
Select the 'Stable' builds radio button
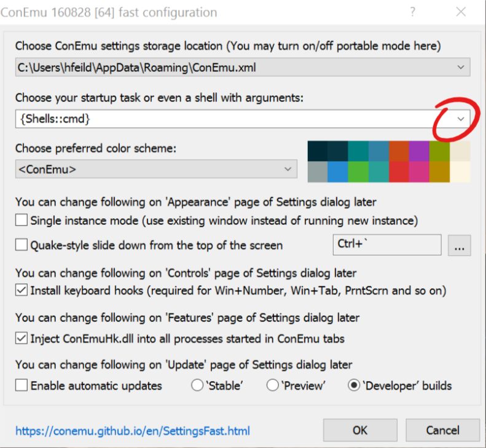(x=197, y=386)
